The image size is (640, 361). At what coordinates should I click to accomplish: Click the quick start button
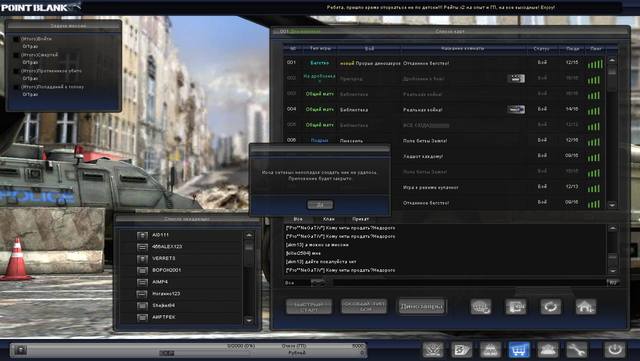(x=309, y=307)
